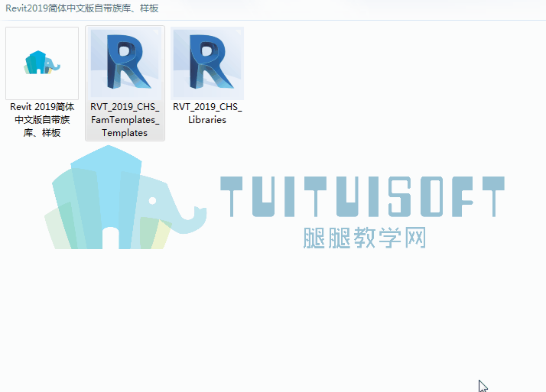Viewport: 546px width, 392px height.
Task: Click the 'Revit 2019简体中文版自带族库、样板' file name
Action: (x=42, y=120)
